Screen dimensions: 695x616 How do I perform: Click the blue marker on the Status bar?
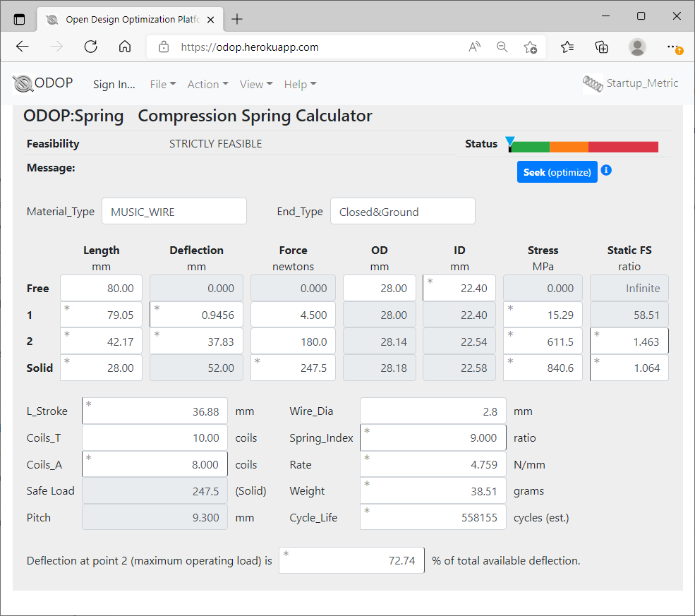[509, 140]
